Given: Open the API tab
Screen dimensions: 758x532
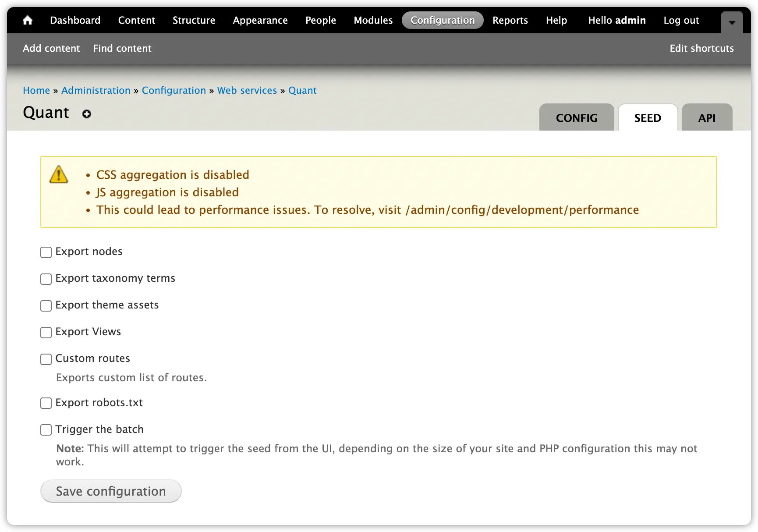Looking at the screenshot, I should [x=706, y=117].
